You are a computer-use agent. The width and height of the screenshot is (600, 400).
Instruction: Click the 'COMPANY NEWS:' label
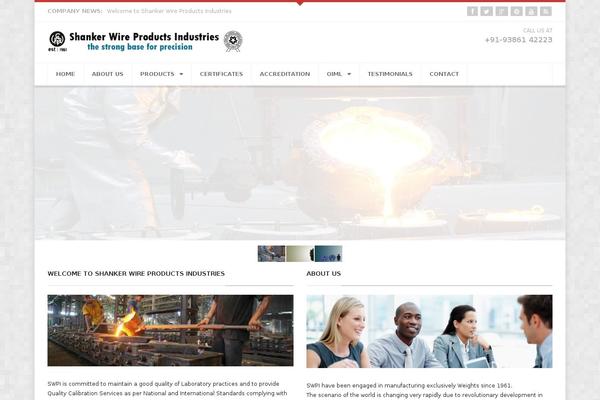pos(75,11)
